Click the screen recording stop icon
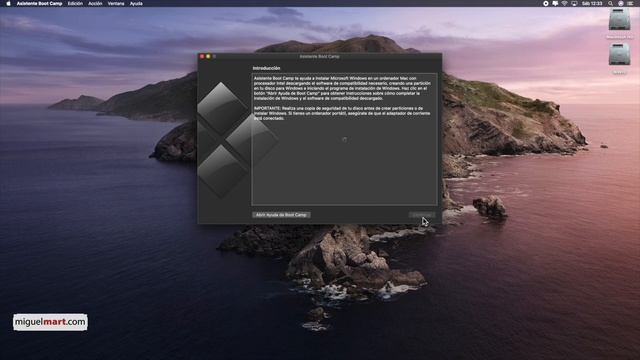 (x=546, y=3)
